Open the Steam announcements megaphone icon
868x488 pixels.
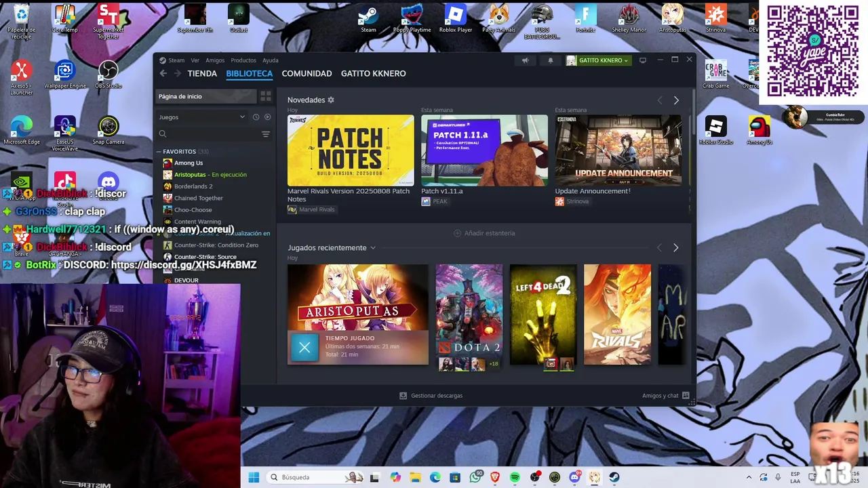[525, 60]
